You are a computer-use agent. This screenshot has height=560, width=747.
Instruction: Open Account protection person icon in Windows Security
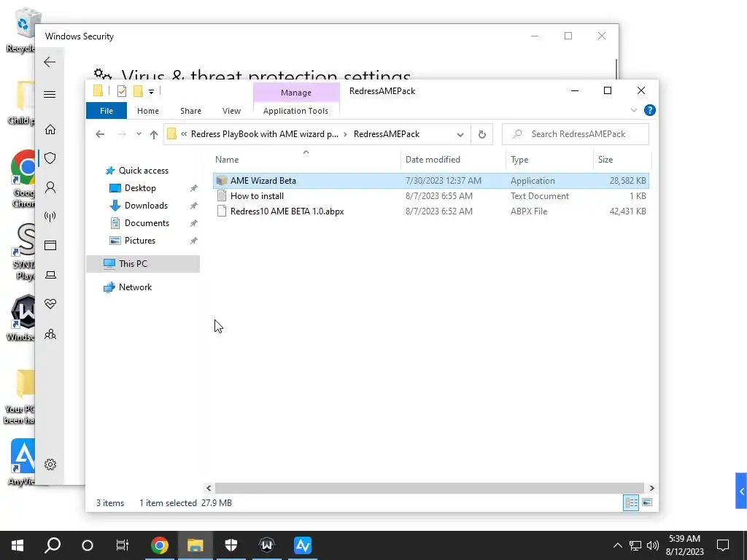(x=50, y=187)
